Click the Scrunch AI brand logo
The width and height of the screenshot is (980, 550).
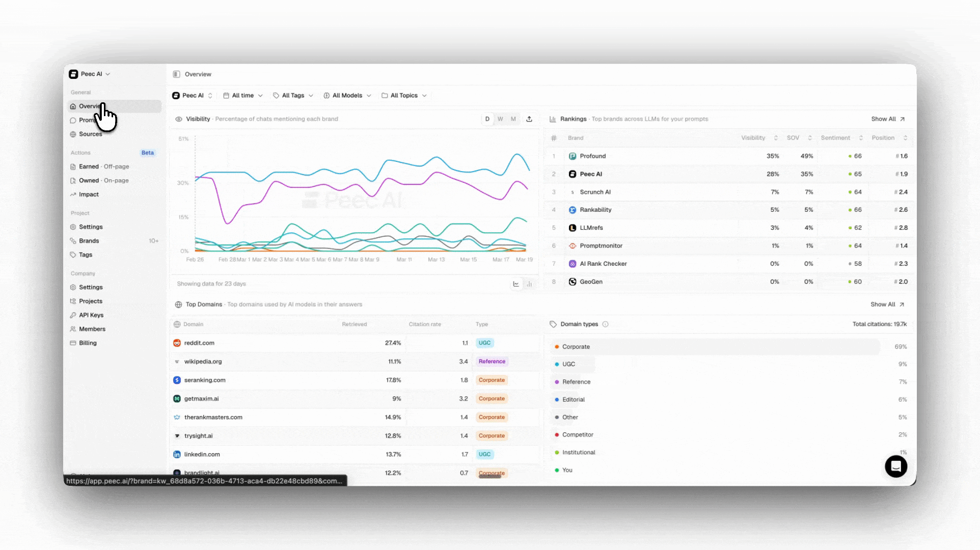tap(573, 192)
